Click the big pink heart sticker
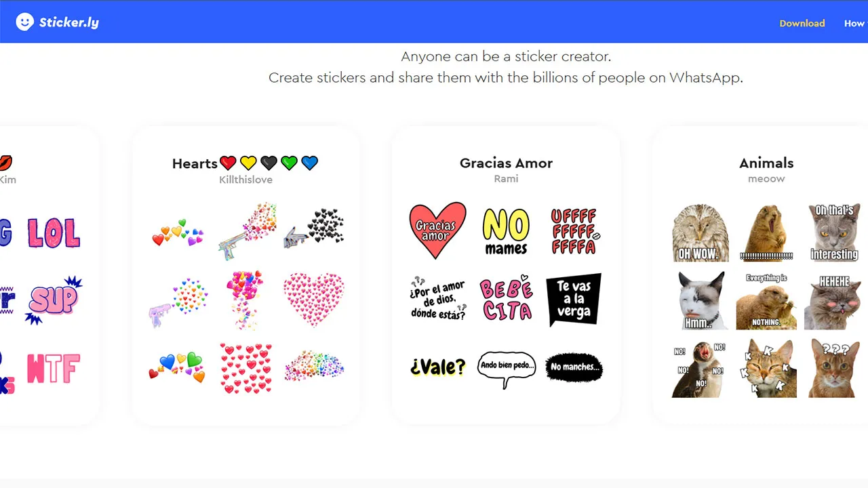The height and width of the screenshot is (488, 868). coord(313,300)
